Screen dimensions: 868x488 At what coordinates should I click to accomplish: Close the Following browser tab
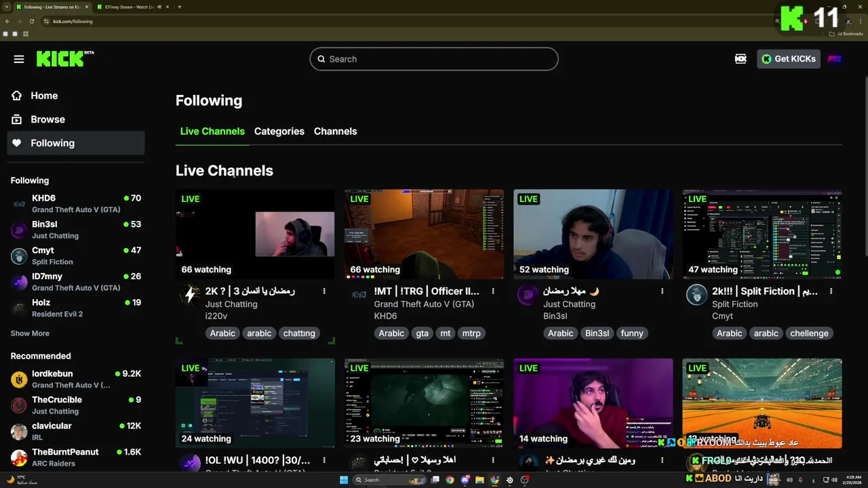(87, 7)
